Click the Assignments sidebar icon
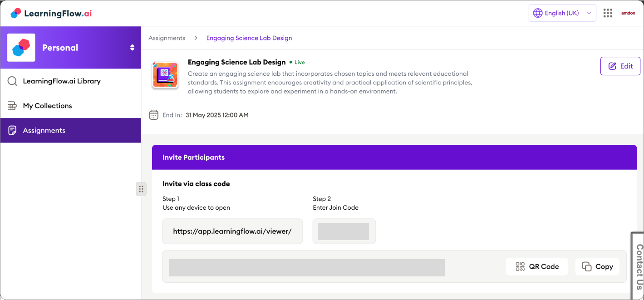644x300 pixels. pyautogui.click(x=12, y=130)
